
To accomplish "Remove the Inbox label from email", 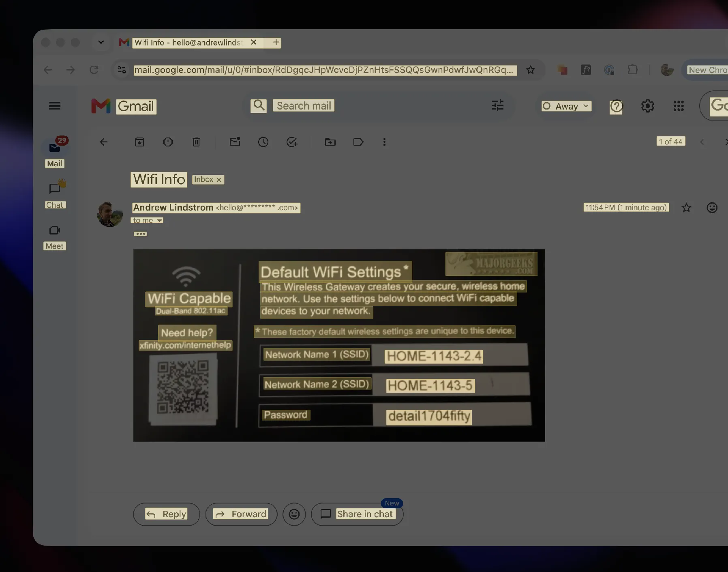I will pos(219,180).
